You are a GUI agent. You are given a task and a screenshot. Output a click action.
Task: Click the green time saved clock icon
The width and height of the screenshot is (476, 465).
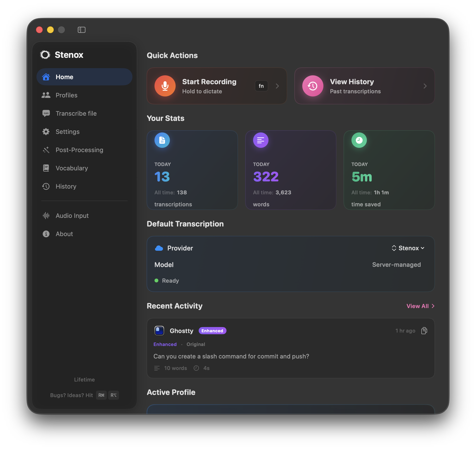pyautogui.click(x=359, y=140)
